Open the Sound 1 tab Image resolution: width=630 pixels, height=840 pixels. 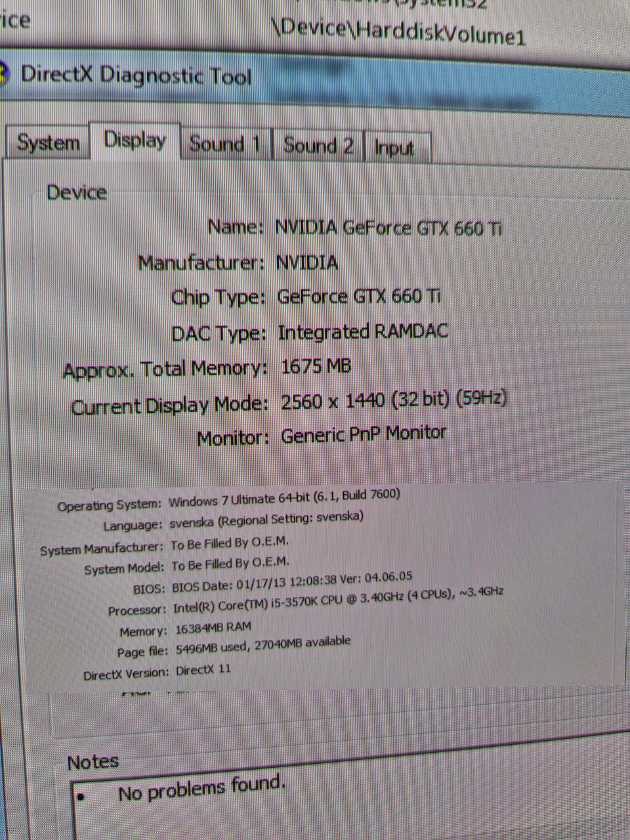pyautogui.click(x=225, y=144)
